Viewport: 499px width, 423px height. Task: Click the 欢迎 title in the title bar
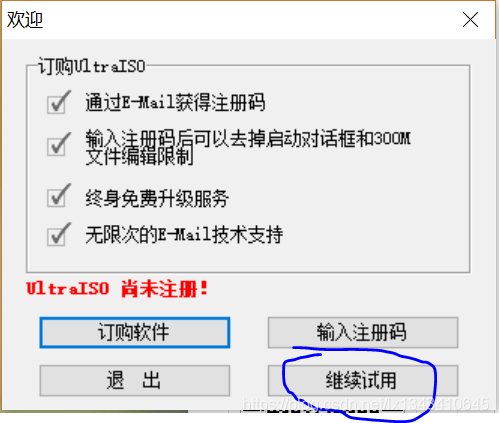[x=25, y=20]
